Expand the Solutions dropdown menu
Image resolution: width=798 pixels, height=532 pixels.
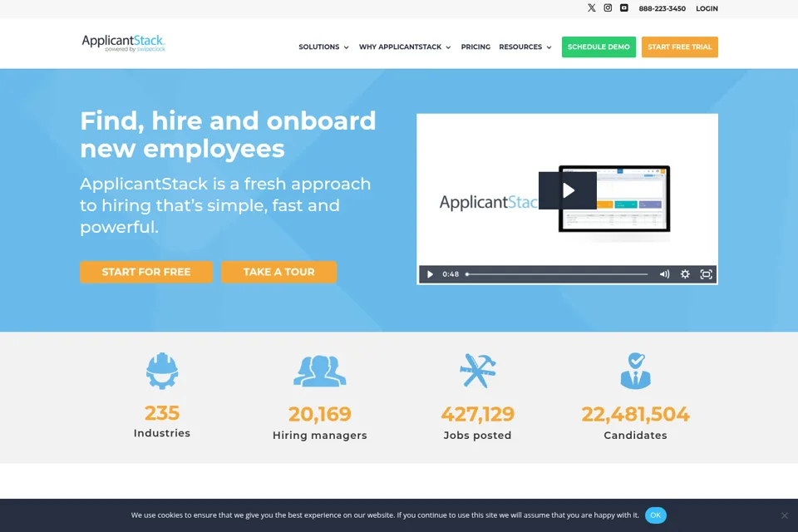point(323,47)
